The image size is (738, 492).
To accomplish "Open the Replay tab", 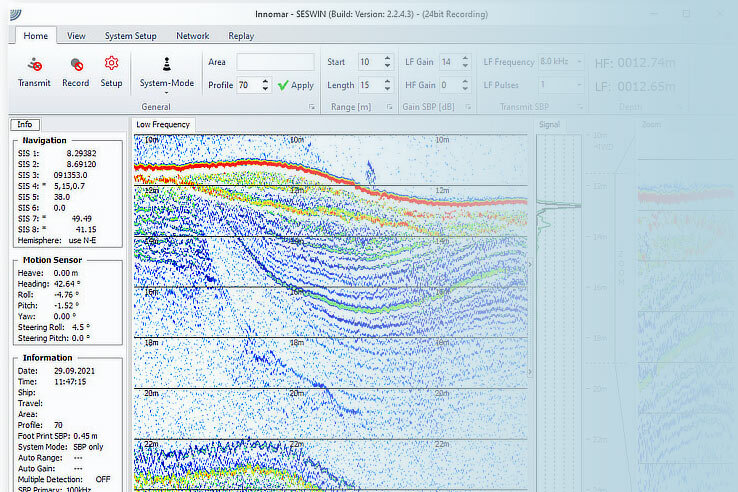I will (241, 36).
